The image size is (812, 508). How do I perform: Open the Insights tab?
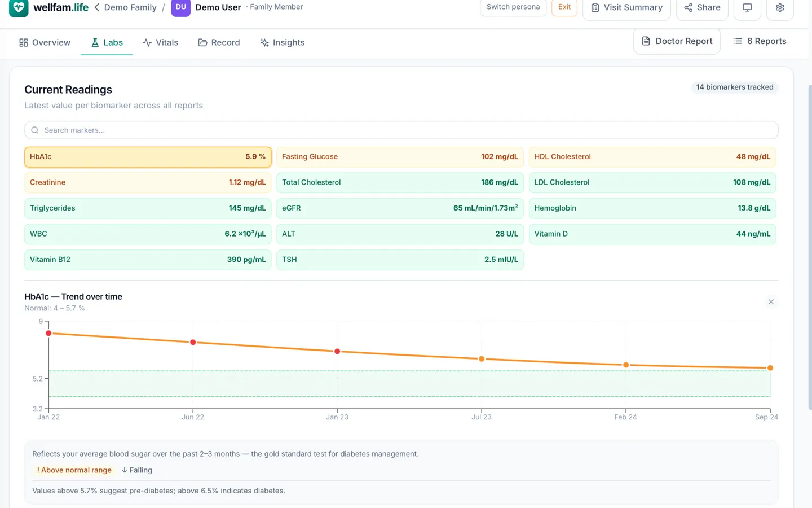click(283, 42)
